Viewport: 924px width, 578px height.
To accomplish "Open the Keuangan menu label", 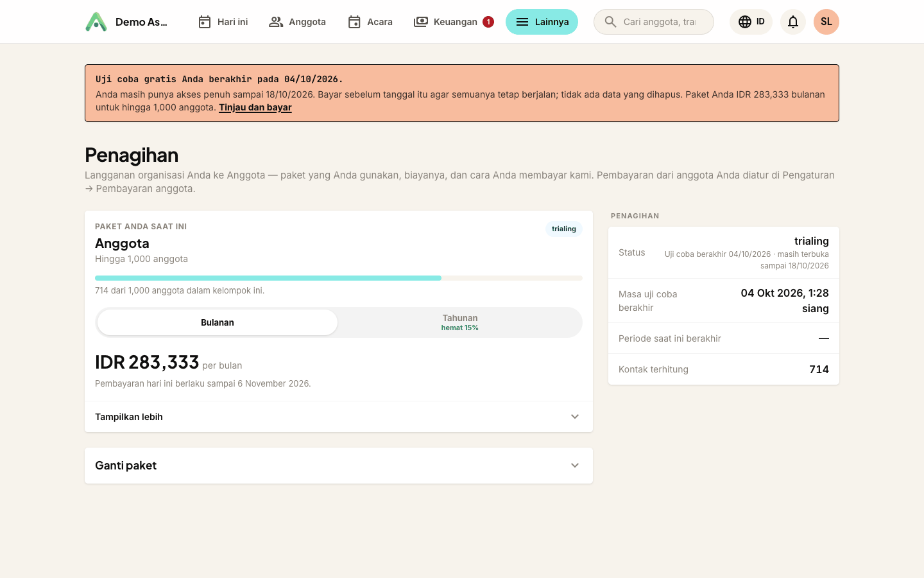I will tap(456, 22).
